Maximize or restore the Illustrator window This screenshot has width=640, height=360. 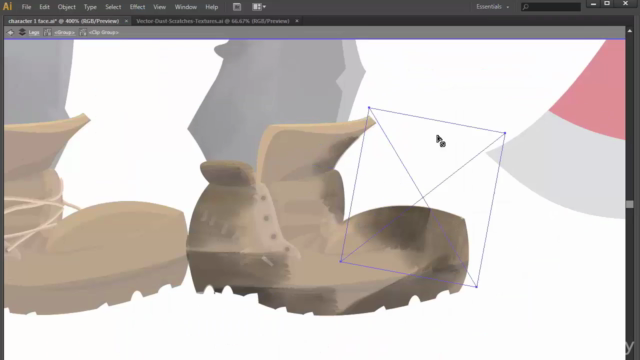(x=607, y=4)
